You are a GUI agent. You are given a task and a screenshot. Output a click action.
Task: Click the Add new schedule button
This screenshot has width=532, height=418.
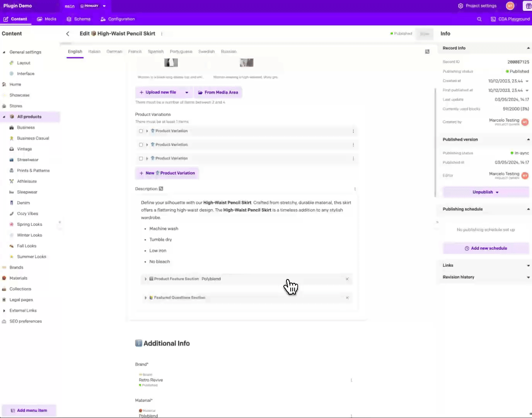[486, 248]
